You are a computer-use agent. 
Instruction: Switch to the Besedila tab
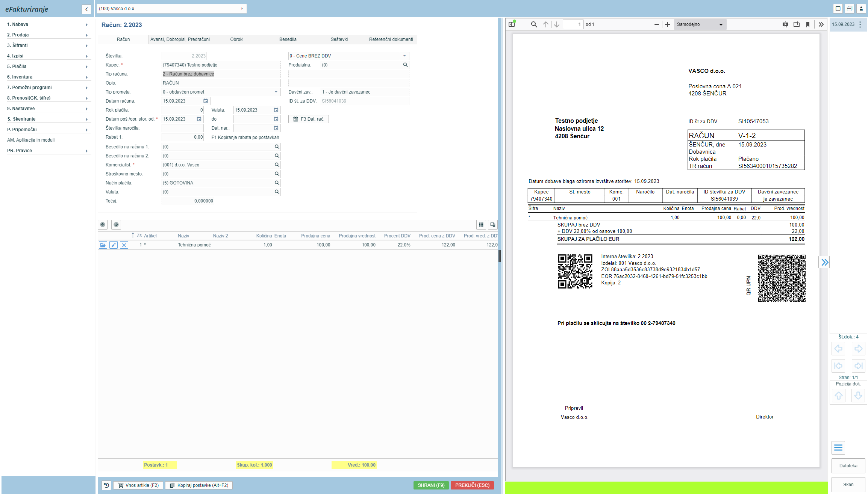(288, 39)
